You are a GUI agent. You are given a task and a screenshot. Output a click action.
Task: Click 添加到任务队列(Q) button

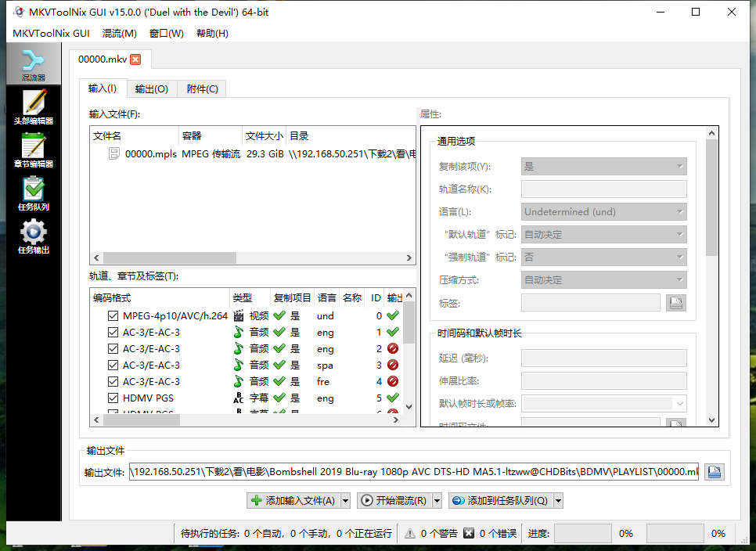[506, 500]
